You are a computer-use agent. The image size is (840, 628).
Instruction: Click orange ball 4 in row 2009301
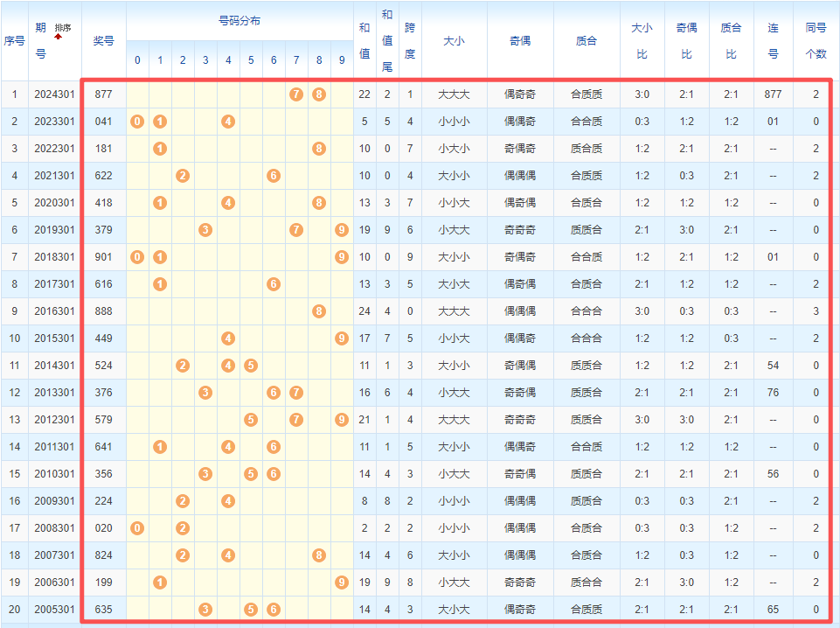(228, 501)
